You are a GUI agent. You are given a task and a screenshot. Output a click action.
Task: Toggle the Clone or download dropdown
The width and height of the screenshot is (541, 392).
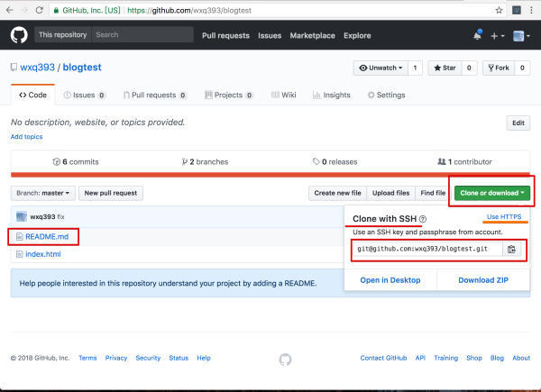492,193
